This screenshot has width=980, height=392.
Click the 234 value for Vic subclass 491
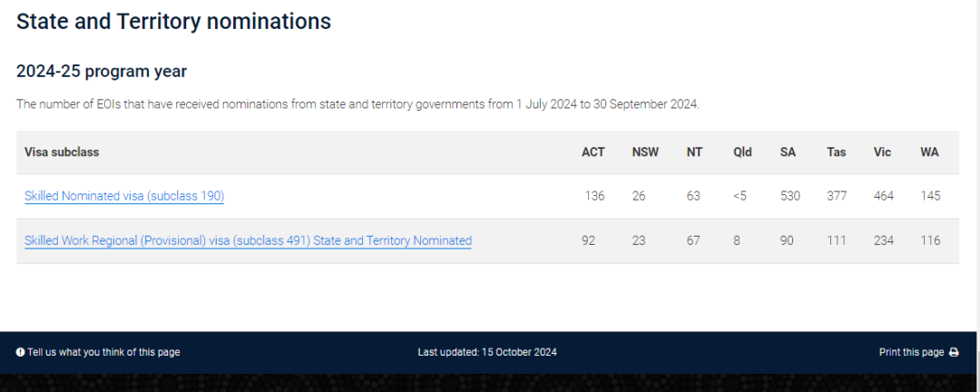click(884, 240)
